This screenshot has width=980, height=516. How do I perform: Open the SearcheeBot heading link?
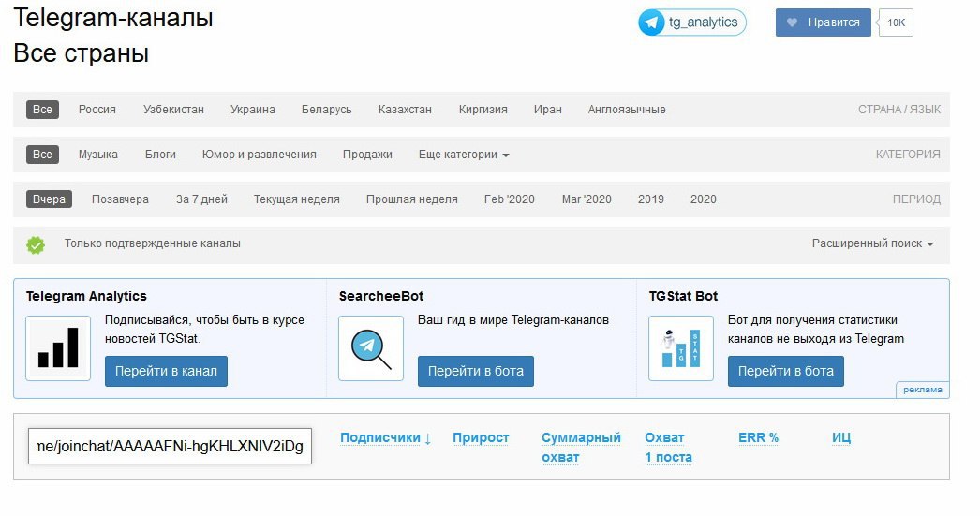click(381, 296)
